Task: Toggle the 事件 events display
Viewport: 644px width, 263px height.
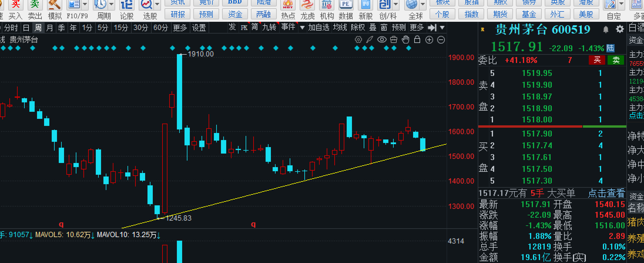Action: click(288, 27)
